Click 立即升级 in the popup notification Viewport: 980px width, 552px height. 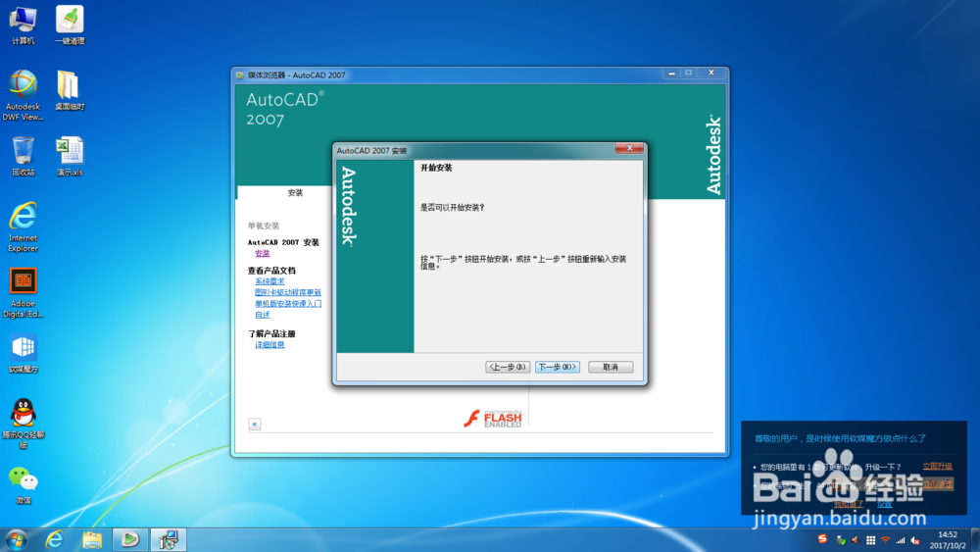pyautogui.click(x=938, y=467)
